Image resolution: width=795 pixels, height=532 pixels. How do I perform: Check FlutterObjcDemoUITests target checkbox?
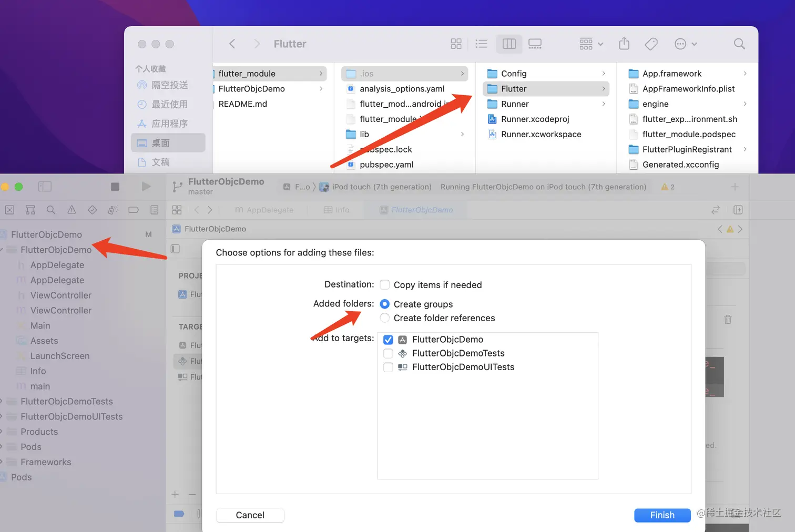pyautogui.click(x=388, y=367)
